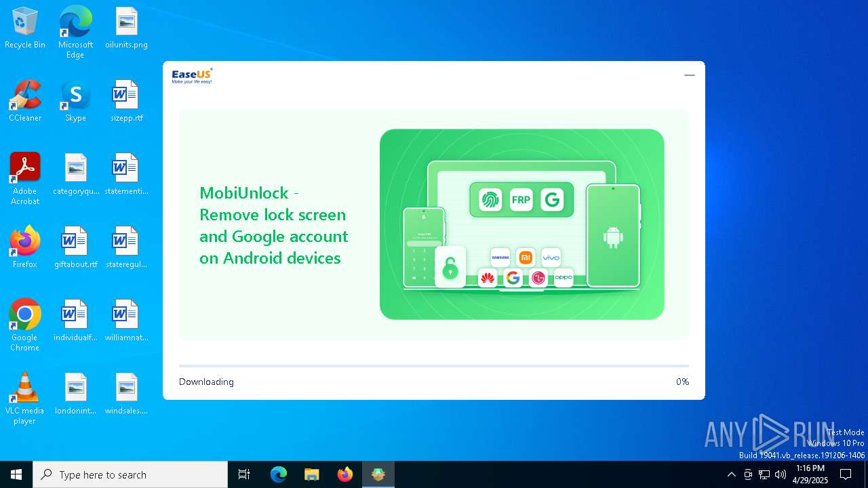Viewport: 868px width, 488px height.
Task: Launch Skype from the desktop
Action: pos(75,101)
